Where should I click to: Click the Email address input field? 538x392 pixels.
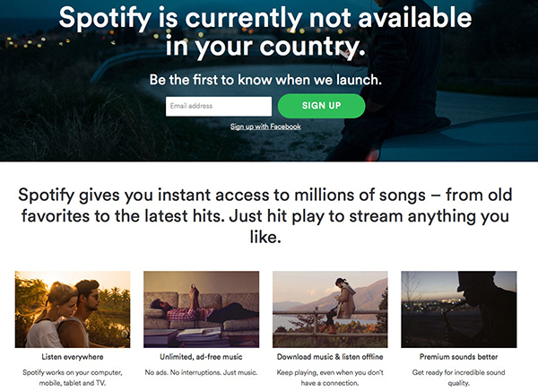(219, 107)
